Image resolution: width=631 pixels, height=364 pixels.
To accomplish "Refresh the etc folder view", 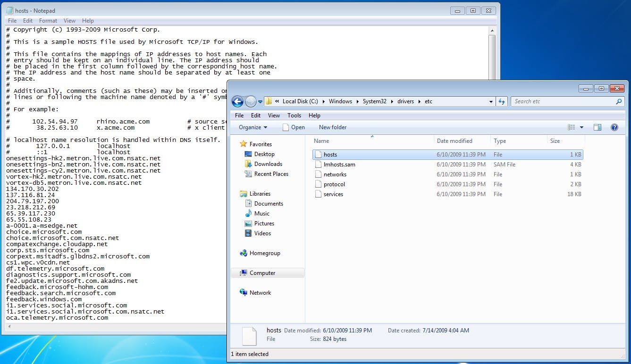I will pos(502,101).
